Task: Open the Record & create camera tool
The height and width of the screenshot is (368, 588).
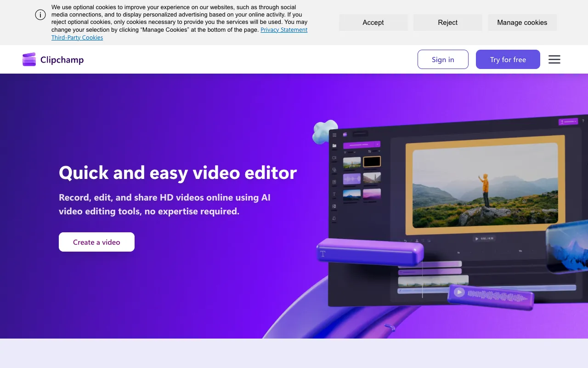Action: click(334, 158)
